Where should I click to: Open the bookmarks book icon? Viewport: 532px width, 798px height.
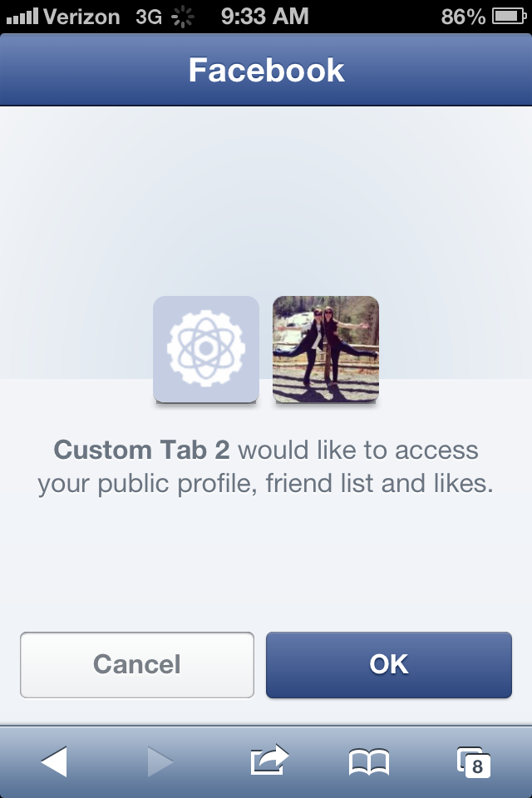tap(368, 762)
